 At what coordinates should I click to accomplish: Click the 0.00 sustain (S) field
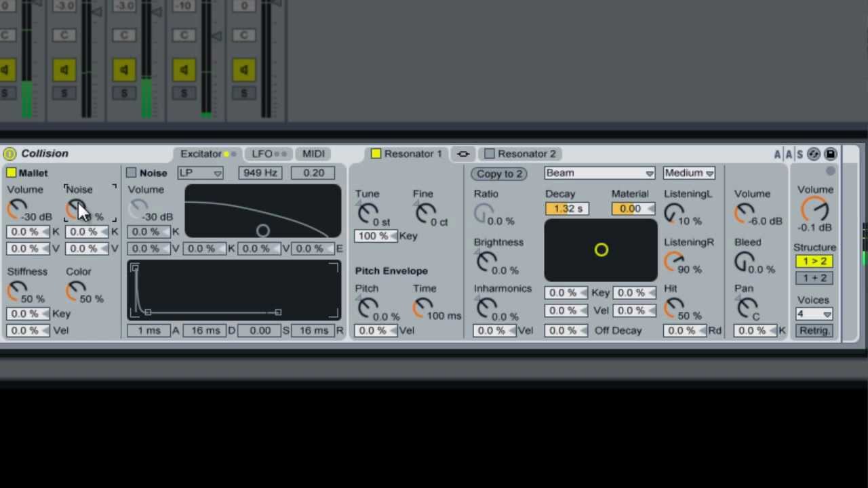click(259, 331)
